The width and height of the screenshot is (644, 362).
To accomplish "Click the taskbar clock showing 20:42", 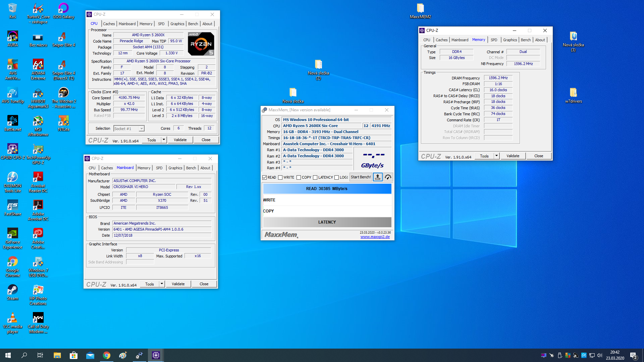I will click(615, 355).
